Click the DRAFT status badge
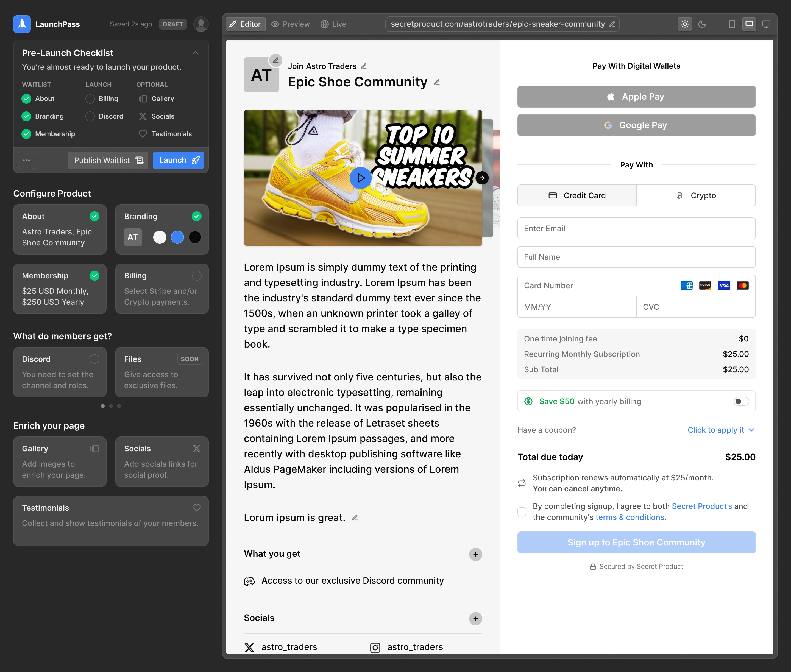The width and height of the screenshot is (791, 672). point(173,24)
